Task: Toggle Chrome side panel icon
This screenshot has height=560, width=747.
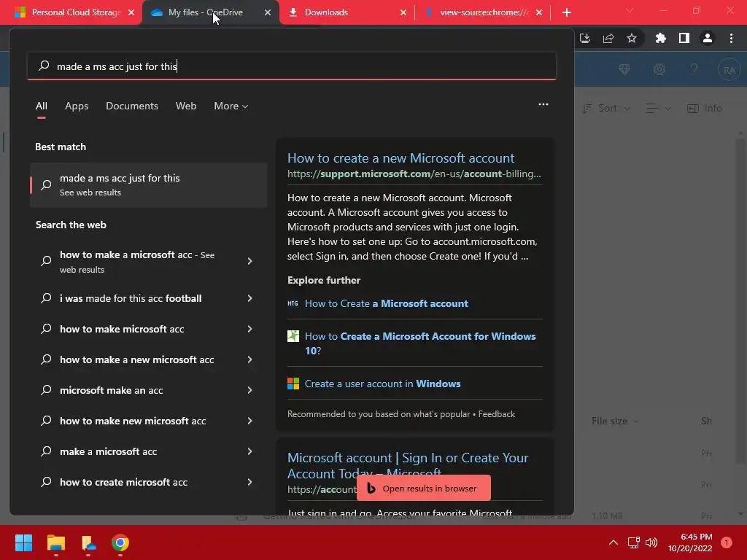Action: point(684,38)
